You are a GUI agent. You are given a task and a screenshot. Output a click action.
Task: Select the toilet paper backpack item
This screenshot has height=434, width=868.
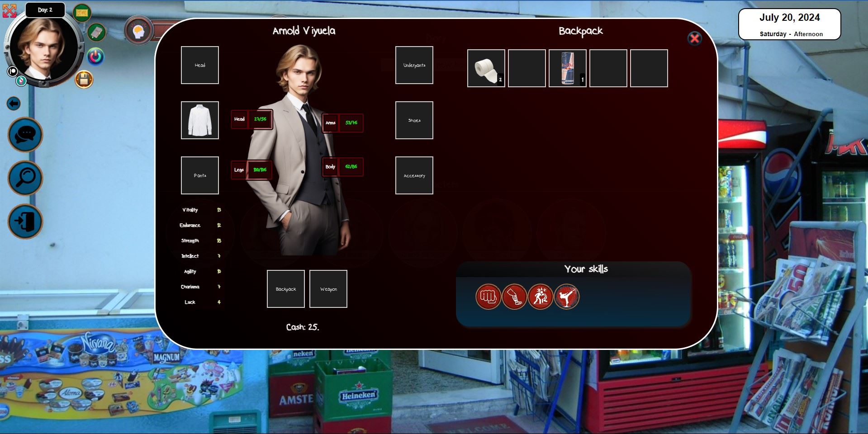486,68
